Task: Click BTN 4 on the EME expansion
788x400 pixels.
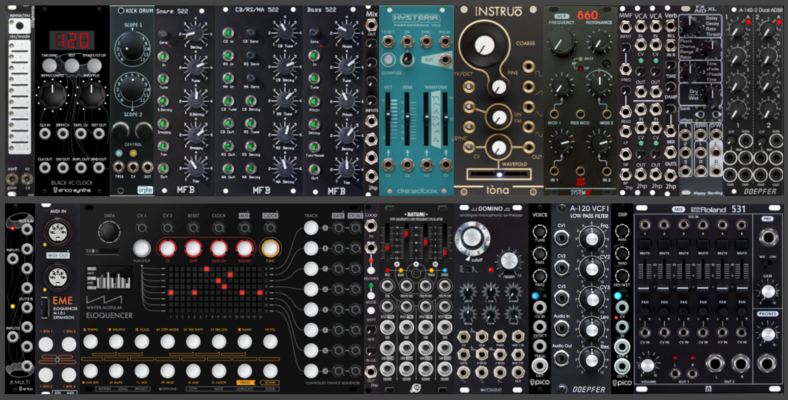Action: (x=69, y=375)
